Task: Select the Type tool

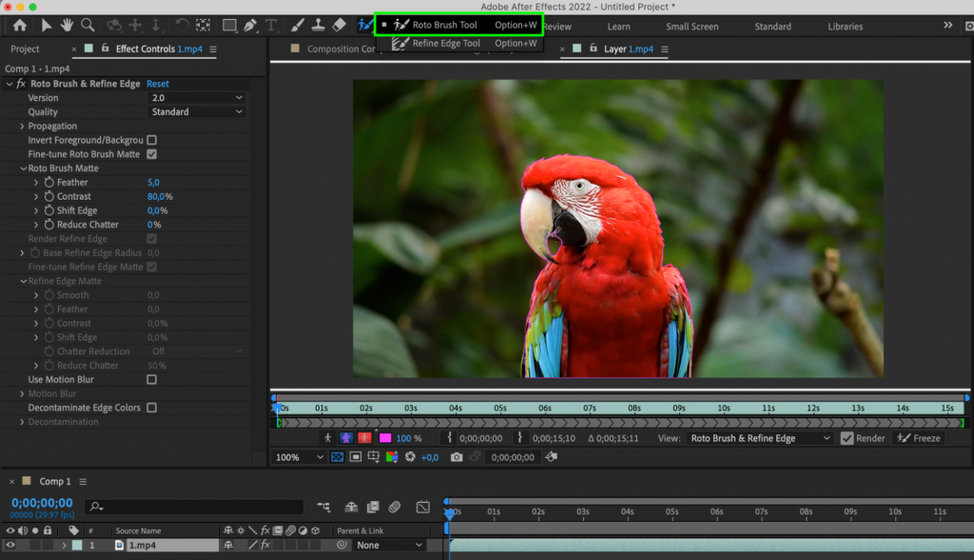Action: tap(270, 26)
